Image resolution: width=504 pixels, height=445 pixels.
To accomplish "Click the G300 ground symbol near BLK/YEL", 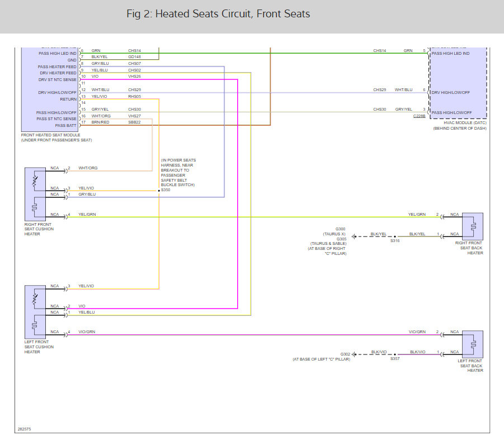I will point(354,237).
